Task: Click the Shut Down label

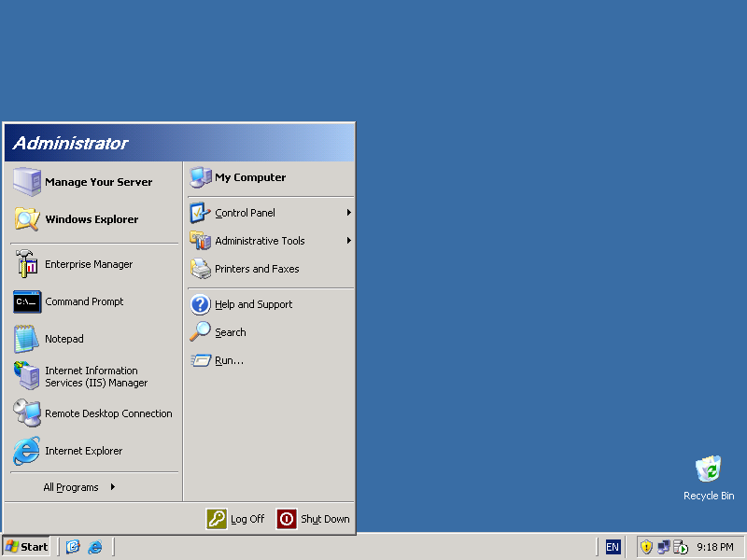Action: (325, 519)
